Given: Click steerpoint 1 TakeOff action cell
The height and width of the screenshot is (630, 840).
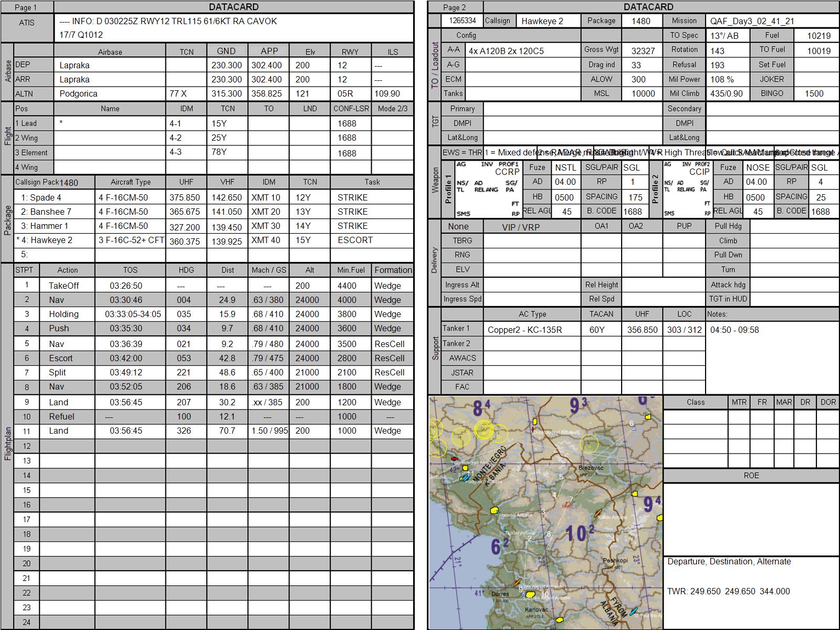Looking at the screenshot, I should [x=68, y=286].
